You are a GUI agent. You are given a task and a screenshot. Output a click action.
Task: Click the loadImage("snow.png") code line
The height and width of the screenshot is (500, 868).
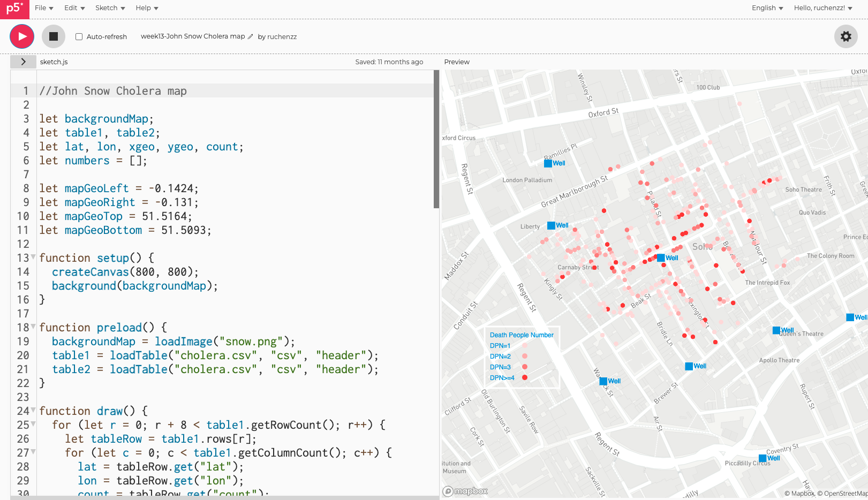(173, 342)
